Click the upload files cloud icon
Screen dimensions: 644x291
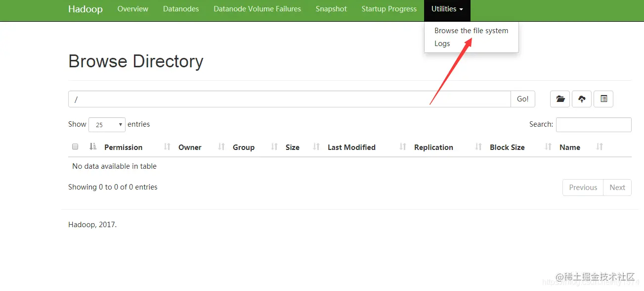[582, 99]
